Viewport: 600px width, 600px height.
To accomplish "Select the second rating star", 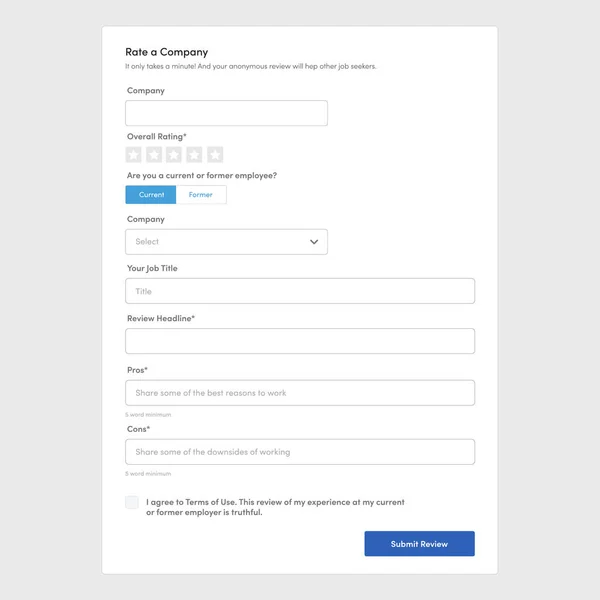I will point(154,155).
